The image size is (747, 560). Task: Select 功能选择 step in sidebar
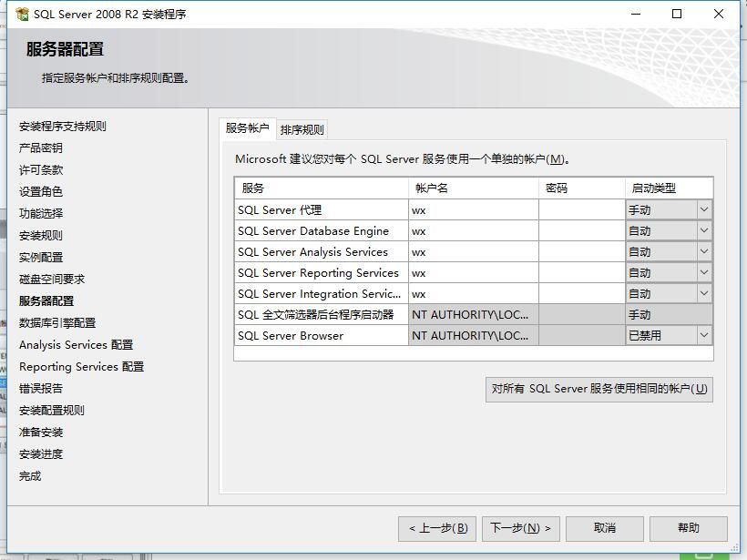pyautogui.click(x=41, y=213)
